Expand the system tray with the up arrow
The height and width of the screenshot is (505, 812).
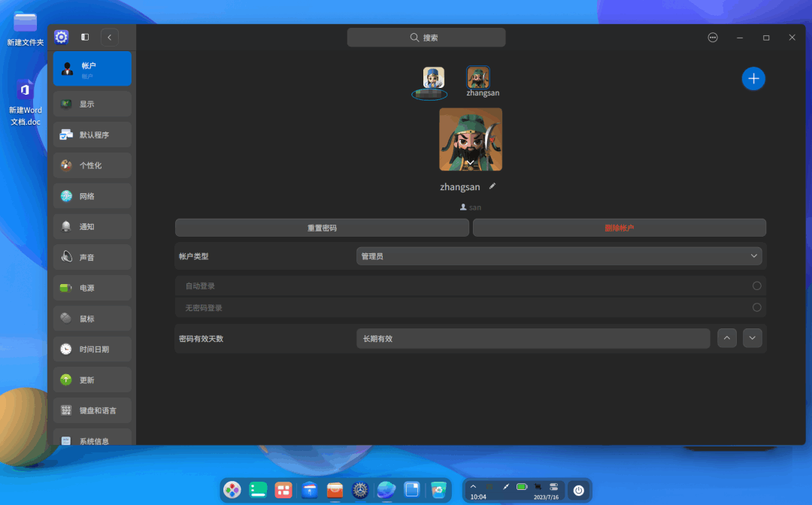click(473, 486)
